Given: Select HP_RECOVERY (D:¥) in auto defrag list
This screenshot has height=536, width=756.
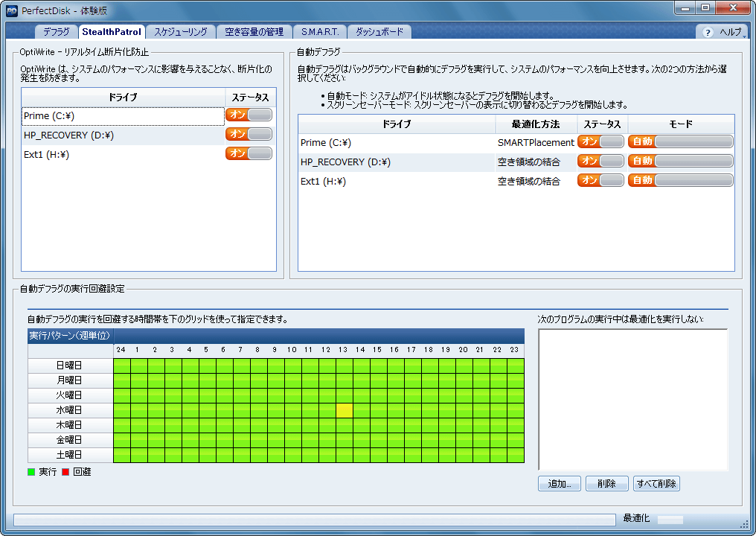Looking at the screenshot, I should (x=397, y=162).
